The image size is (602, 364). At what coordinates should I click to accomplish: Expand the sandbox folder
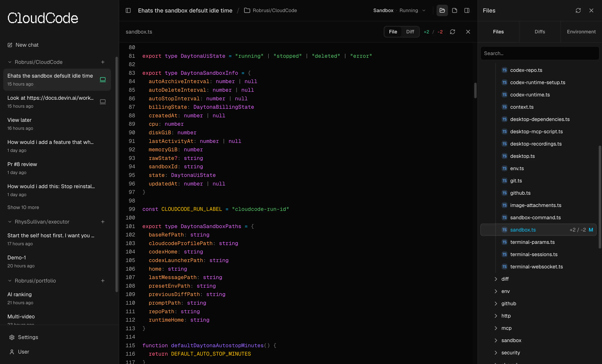[496, 340]
